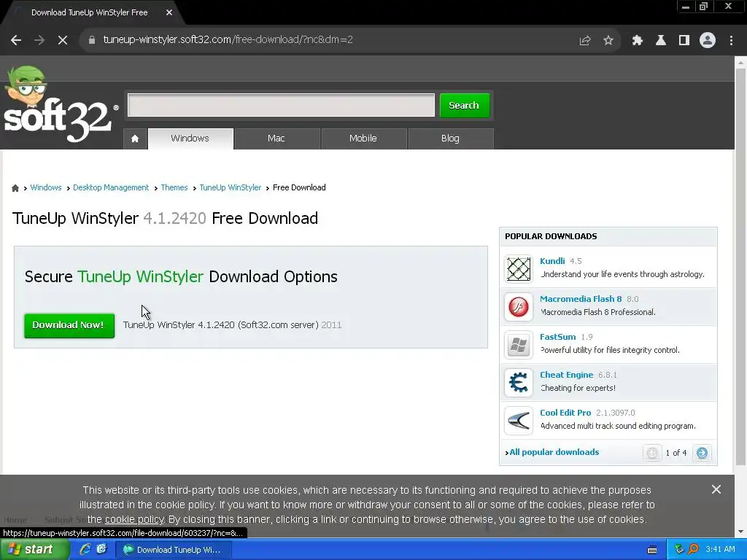747x560 pixels.
Task: Open the Cheat Engine link
Action: (x=566, y=376)
